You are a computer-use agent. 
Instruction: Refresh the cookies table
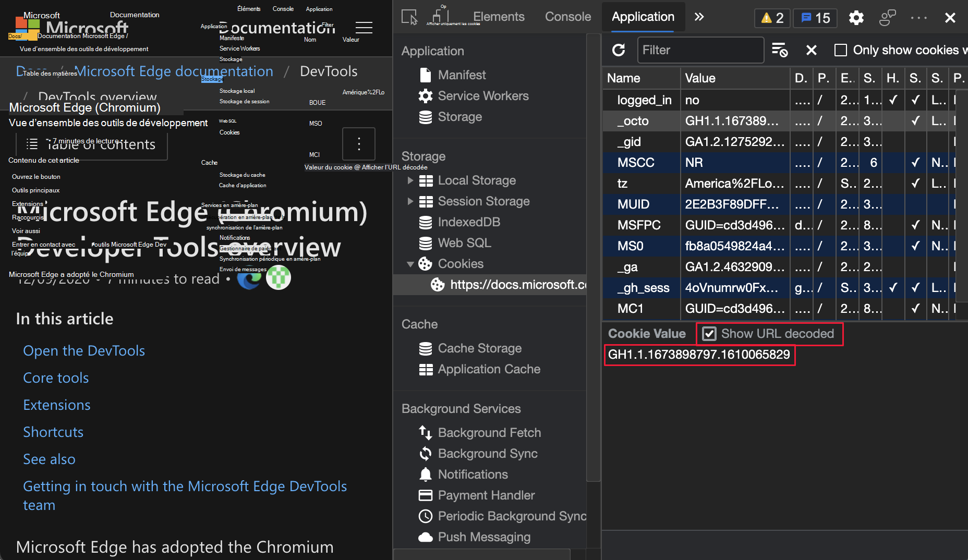(x=619, y=50)
